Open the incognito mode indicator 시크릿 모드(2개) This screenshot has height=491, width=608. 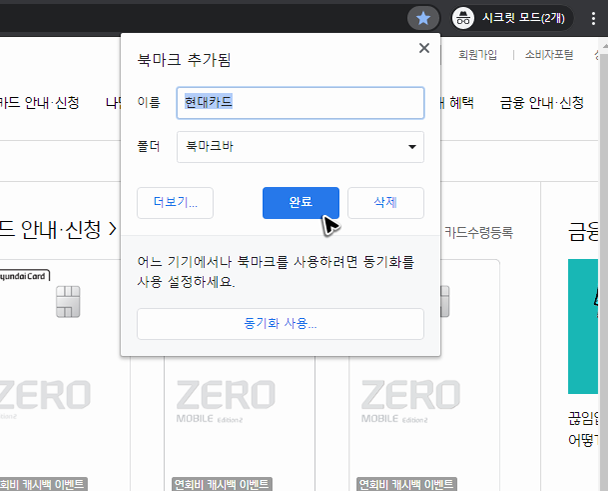tap(512, 18)
